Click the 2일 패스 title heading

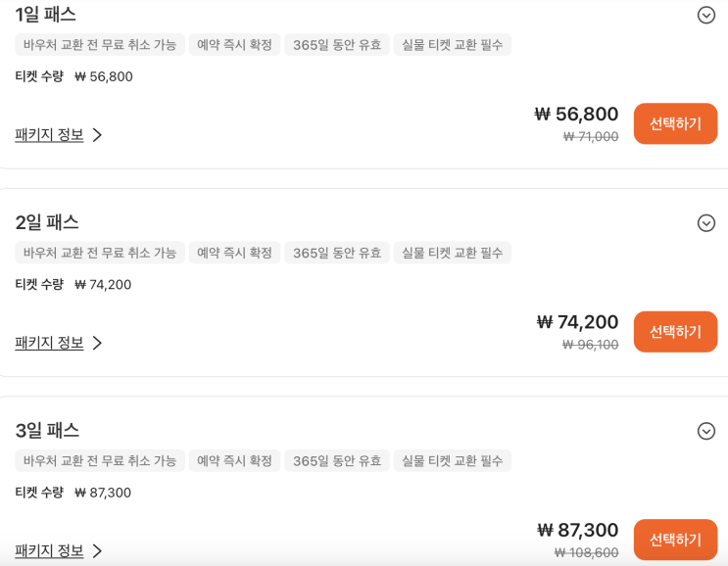coord(47,222)
